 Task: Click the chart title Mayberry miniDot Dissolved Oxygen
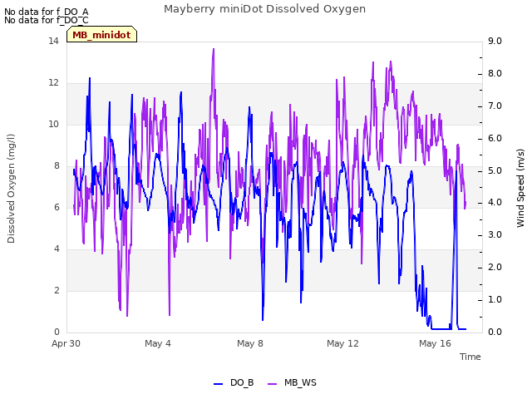(264, 9)
